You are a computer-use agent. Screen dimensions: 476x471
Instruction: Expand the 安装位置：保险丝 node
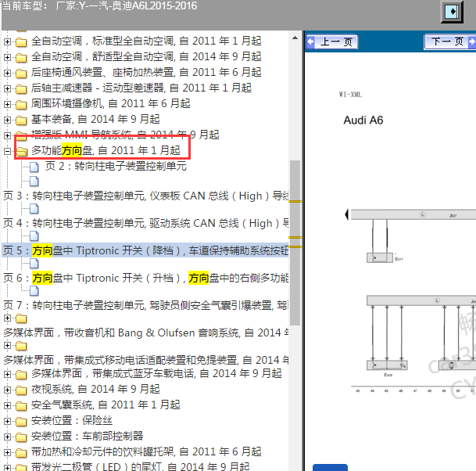point(7,421)
